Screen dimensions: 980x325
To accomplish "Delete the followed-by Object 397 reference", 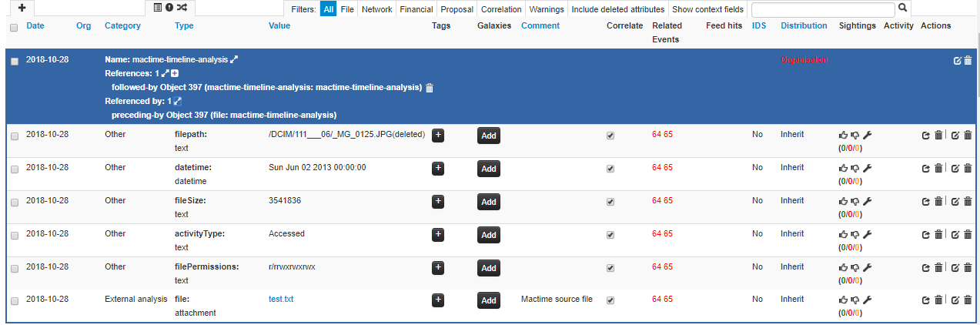I will (430, 88).
